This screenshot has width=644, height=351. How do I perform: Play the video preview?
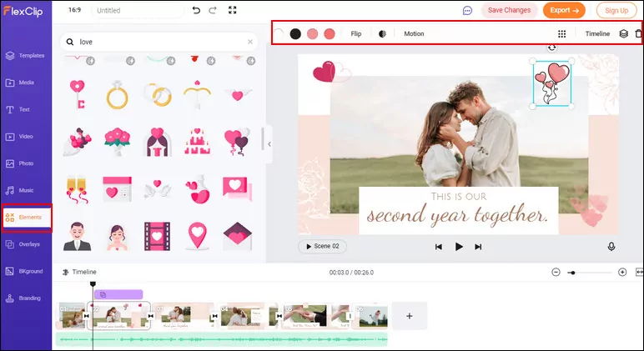459,247
